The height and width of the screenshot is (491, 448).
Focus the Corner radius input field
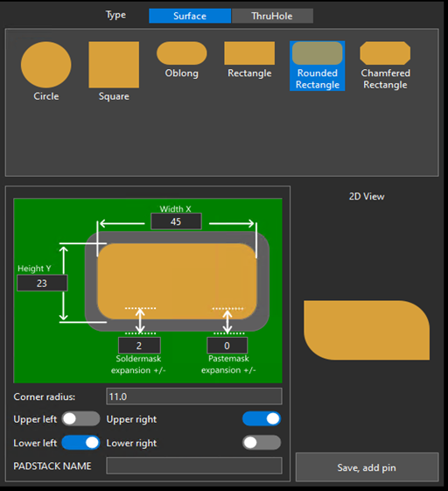coord(194,396)
